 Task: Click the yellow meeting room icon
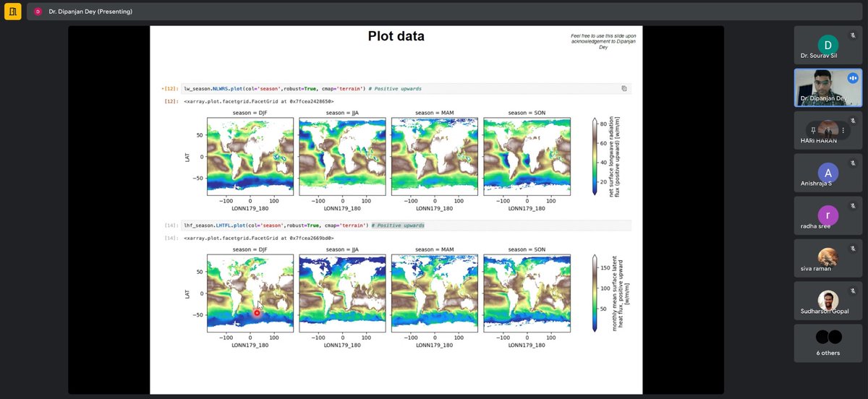[x=12, y=12]
